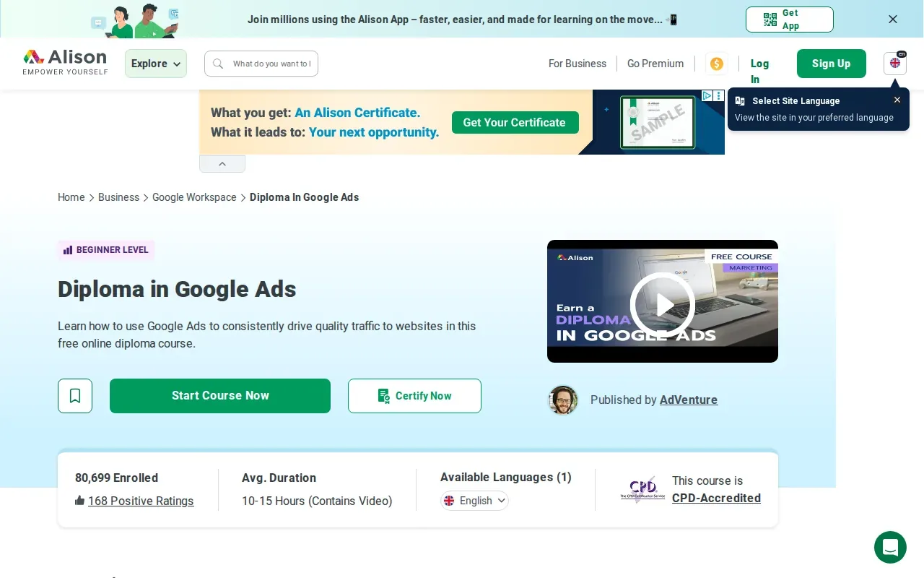This screenshot has height=578, width=924.
Task: Play the Diploma in Google Ads video
Action: (663, 305)
